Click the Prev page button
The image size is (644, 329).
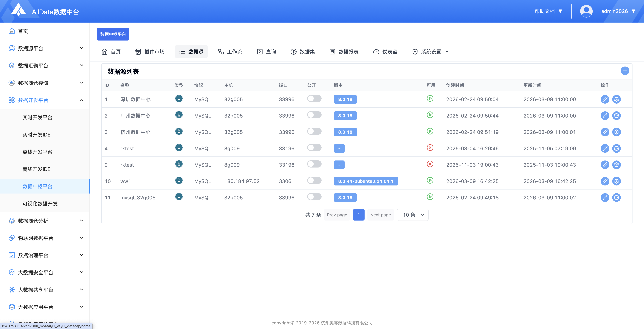point(337,215)
